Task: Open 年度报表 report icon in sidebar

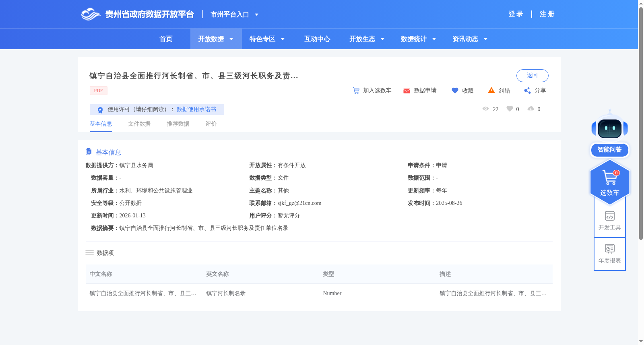Action: tap(610, 248)
